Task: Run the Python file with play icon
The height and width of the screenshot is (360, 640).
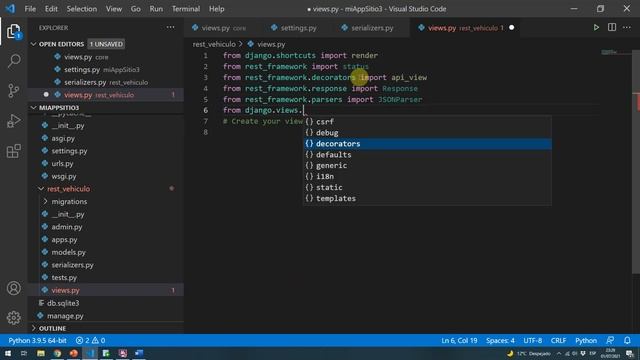Action: [596, 27]
